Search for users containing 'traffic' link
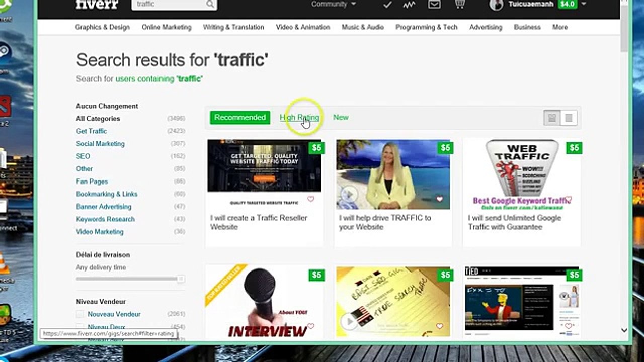The height and width of the screenshot is (362, 644). coord(159,79)
